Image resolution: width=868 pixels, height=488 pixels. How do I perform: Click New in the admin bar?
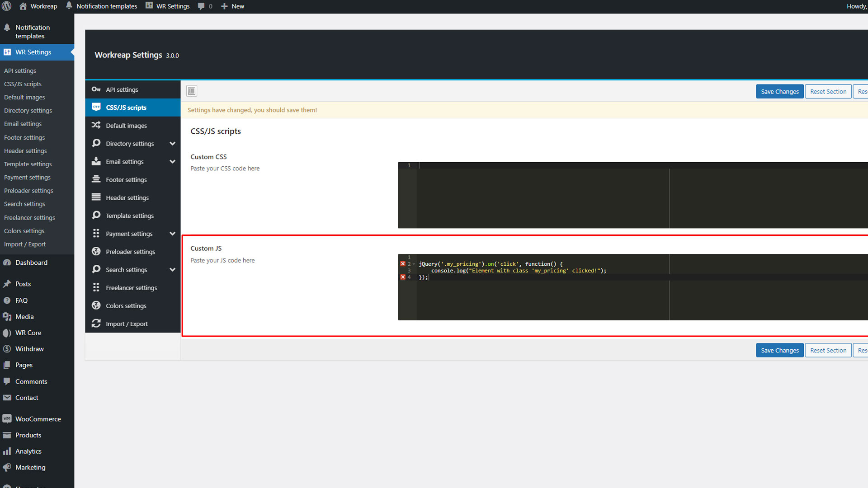(233, 6)
